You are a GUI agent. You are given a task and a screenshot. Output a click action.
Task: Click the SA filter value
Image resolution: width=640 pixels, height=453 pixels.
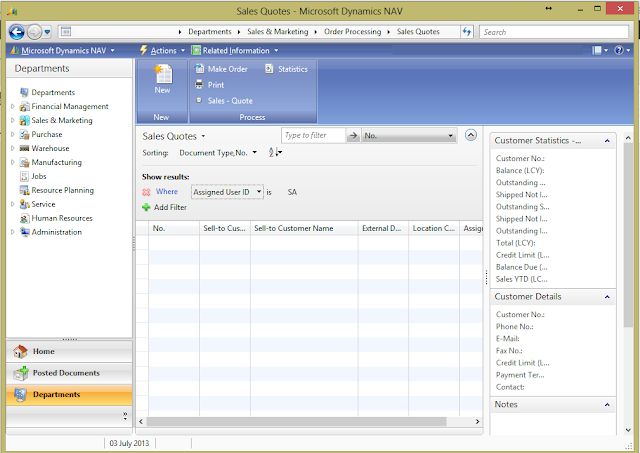pos(292,192)
